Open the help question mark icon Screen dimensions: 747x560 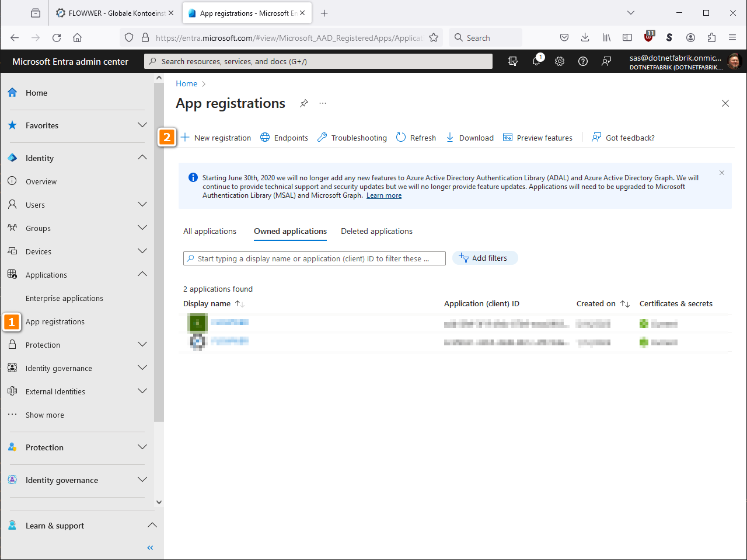(x=583, y=61)
